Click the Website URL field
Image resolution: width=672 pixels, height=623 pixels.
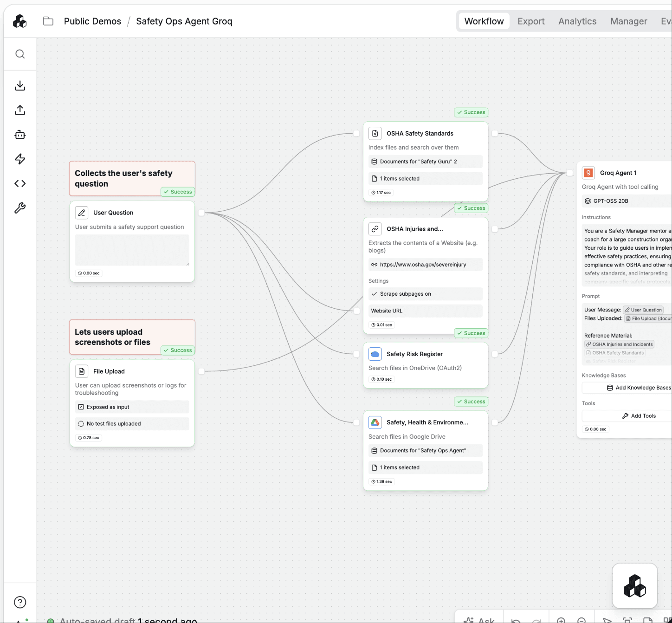(x=426, y=311)
